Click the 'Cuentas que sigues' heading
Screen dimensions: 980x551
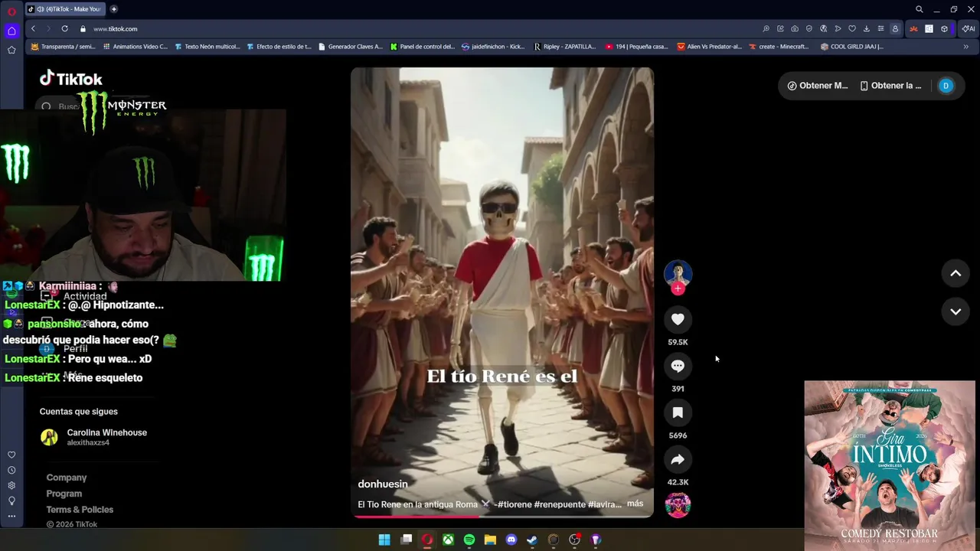[x=79, y=412]
